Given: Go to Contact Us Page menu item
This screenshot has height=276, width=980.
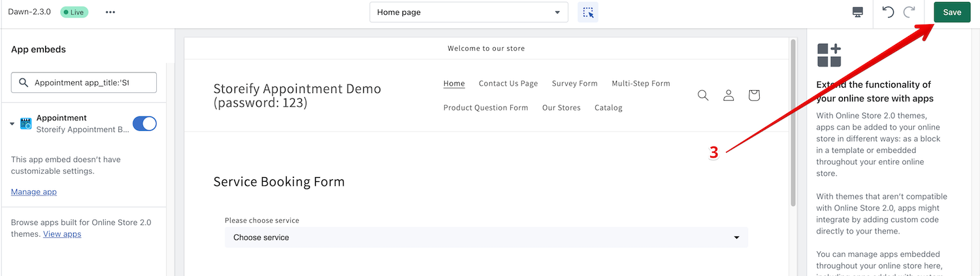Looking at the screenshot, I should [508, 83].
